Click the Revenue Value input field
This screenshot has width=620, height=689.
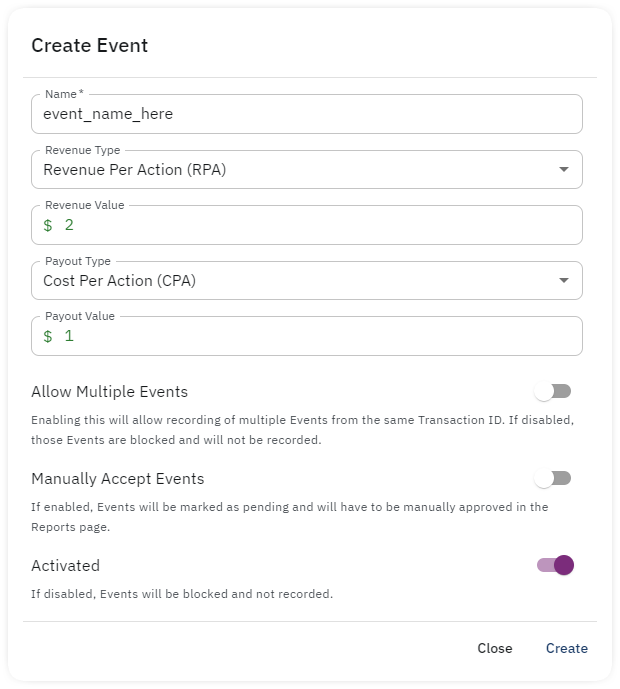[307, 225]
